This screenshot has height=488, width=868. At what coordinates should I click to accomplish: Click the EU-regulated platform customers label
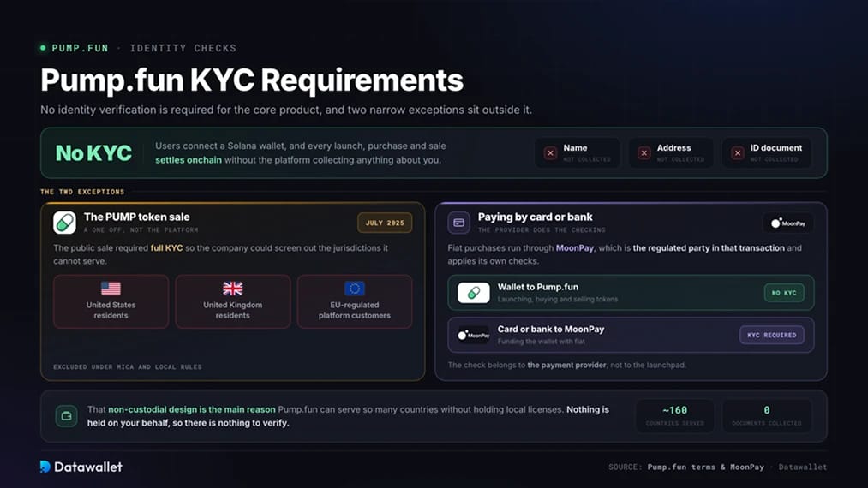pos(354,310)
